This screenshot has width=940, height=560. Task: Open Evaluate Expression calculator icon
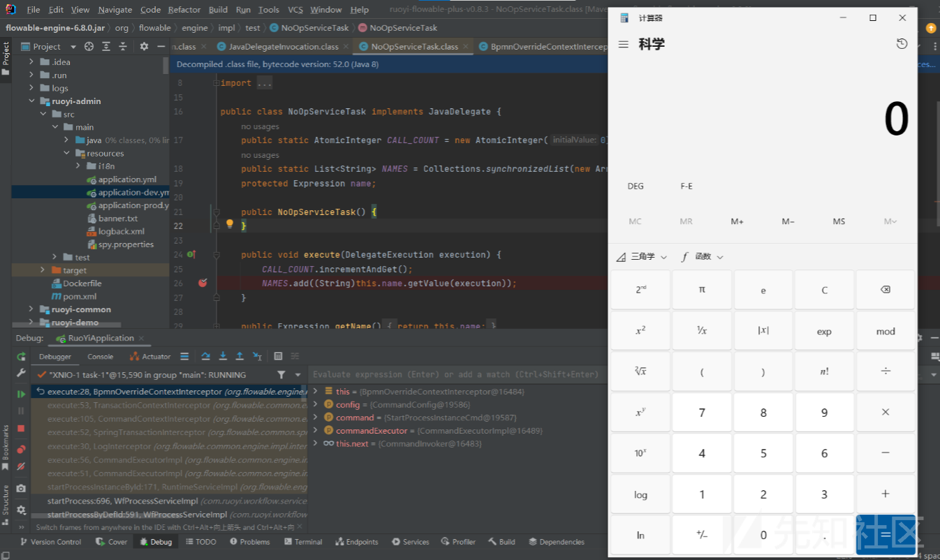click(x=278, y=356)
